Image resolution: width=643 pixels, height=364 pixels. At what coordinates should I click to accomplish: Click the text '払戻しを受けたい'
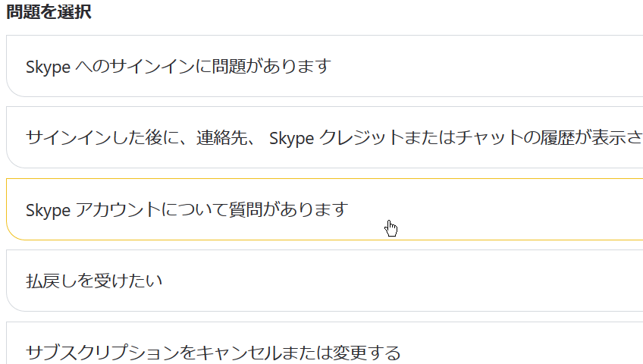coord(94,281)
